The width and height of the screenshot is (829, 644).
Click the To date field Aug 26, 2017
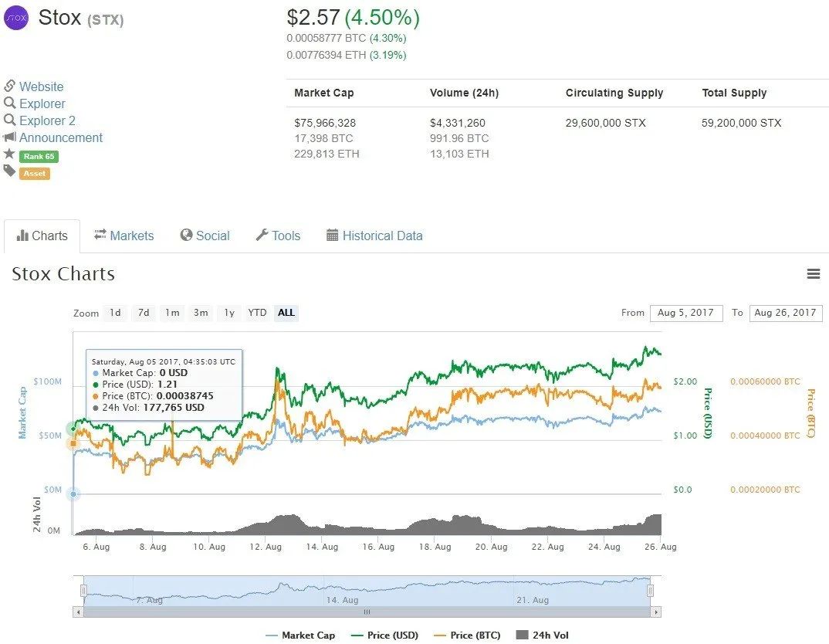786,313
